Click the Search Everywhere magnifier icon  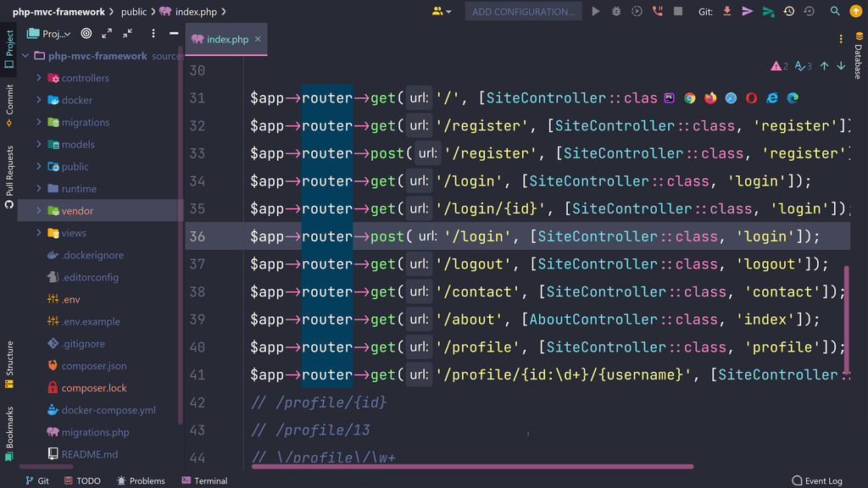[835, 12]
